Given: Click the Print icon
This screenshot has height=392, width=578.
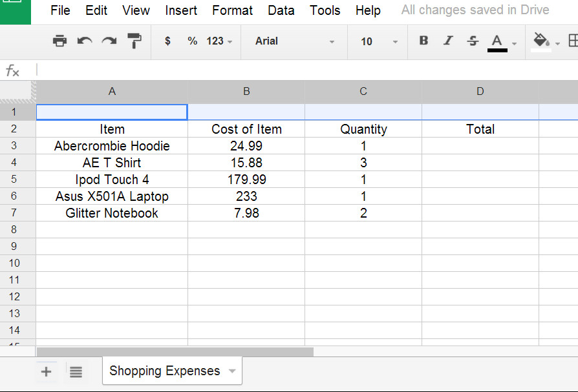Looking at the screenshot, I should (x=59, y=41).
